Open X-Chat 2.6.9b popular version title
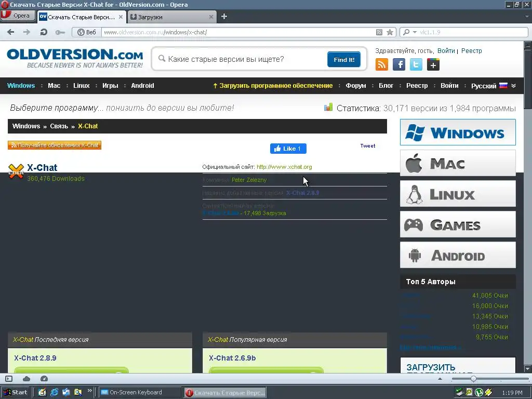 [232, 358]
